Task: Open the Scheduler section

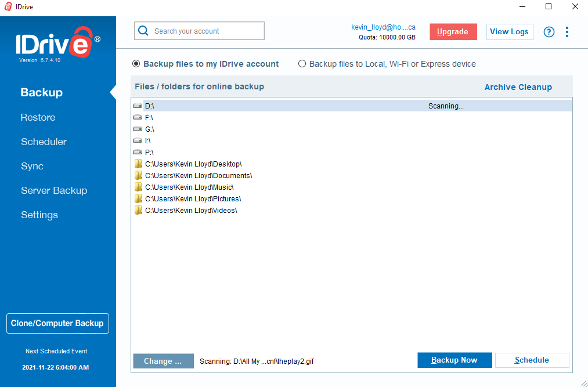Action: [44, 142]
